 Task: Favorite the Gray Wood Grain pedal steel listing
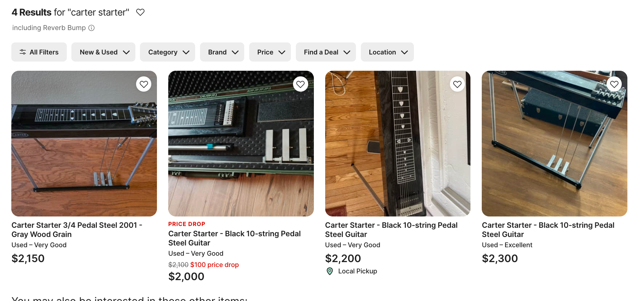[144, 84]
